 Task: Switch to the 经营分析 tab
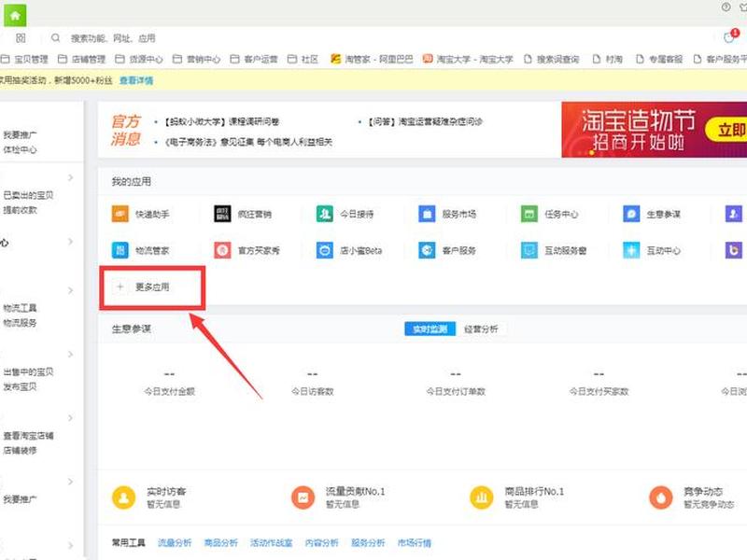click(481, 329)
